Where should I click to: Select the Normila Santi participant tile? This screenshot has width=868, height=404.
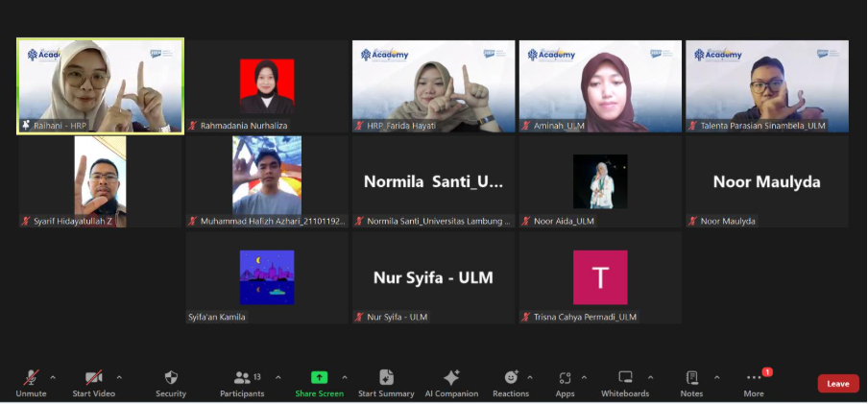[x=433, y=181]
